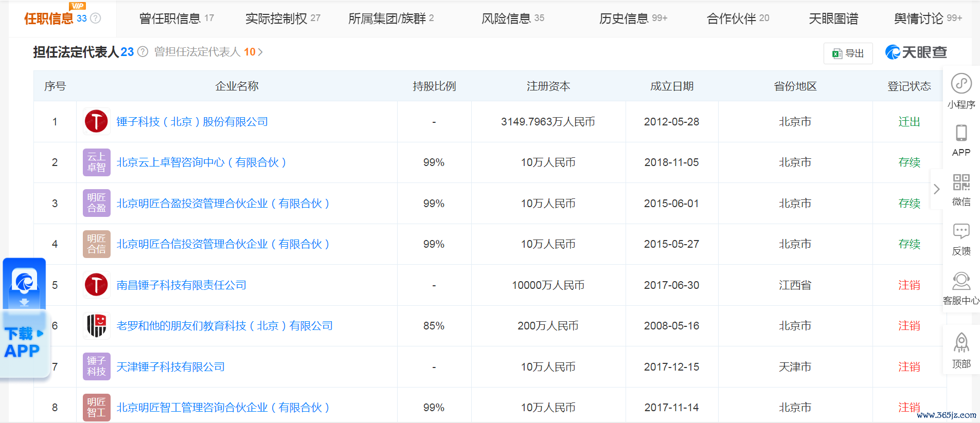Screen dimensions: 980x423
Task: Click the 天眼查 logo
Action: (916, 52)
